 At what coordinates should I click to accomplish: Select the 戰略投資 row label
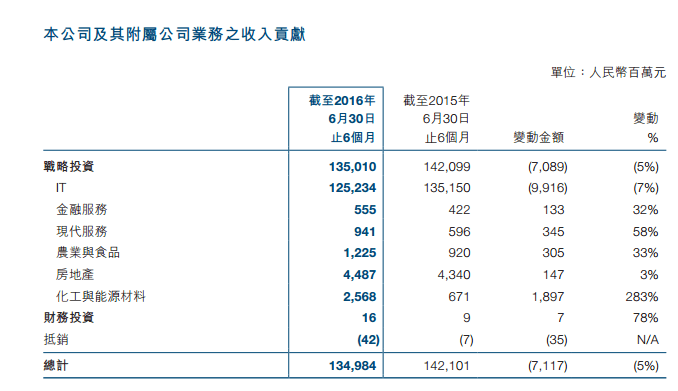click(x=69, y=167)
